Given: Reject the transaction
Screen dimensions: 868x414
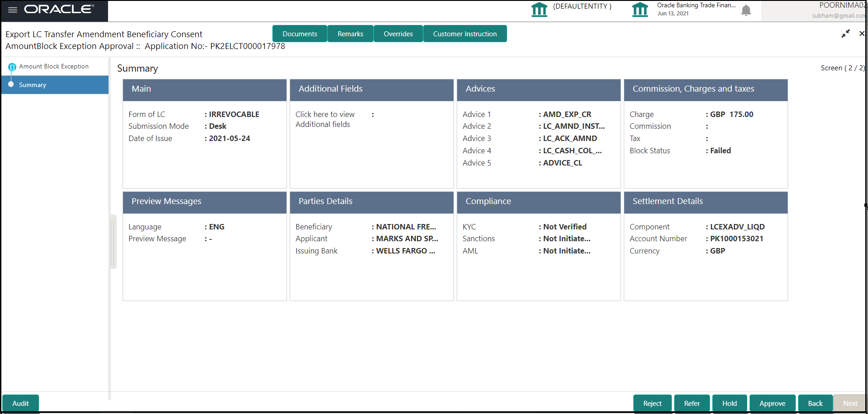Looking at the screenshot, I should pos(652,403).
